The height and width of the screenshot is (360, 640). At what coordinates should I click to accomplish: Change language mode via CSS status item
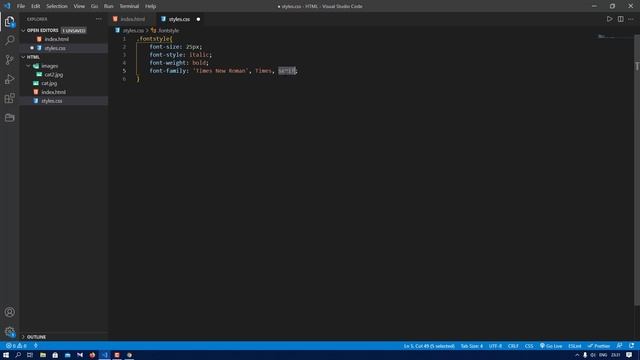pos(529,346)
